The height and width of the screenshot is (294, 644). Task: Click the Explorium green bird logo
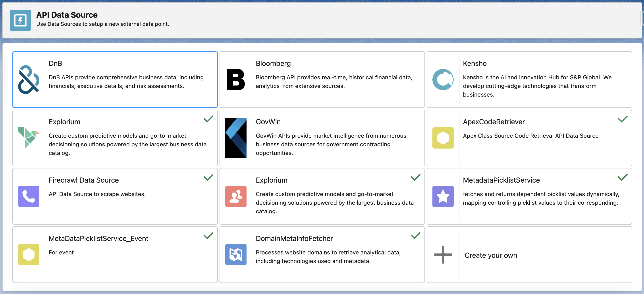coord(29,138)
